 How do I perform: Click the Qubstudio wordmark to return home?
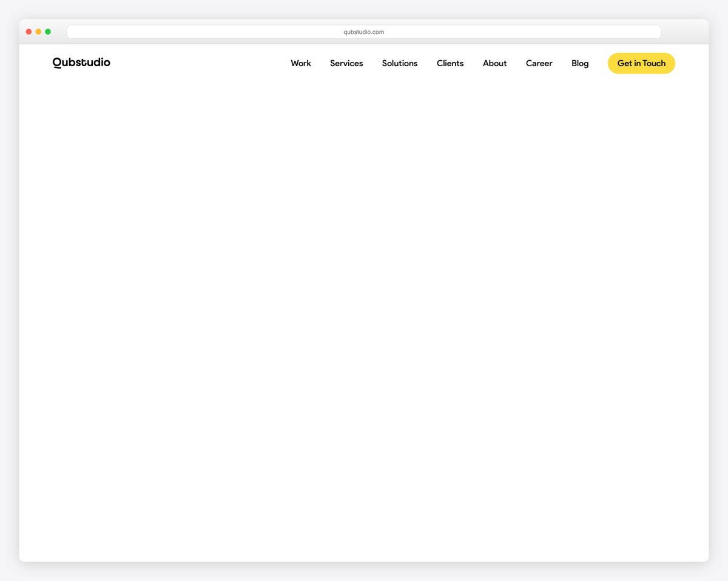[81, 63]
